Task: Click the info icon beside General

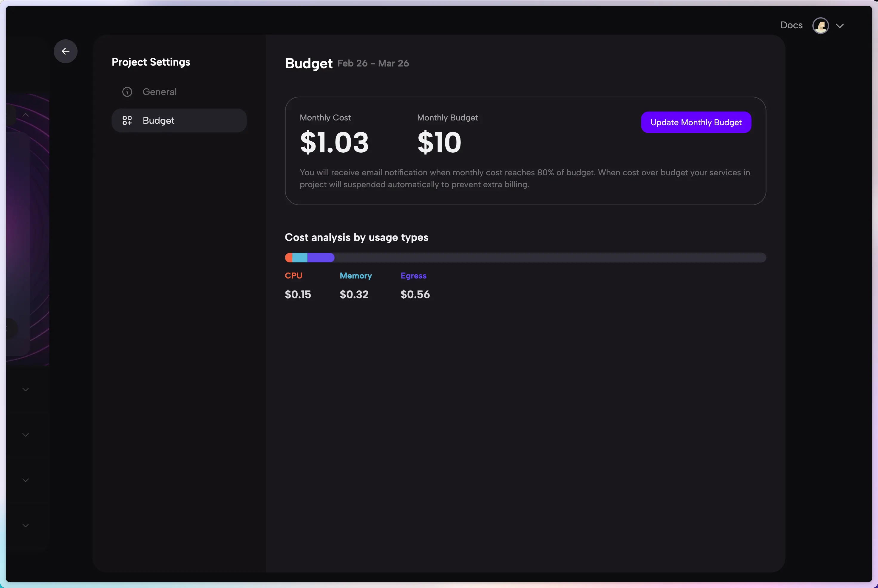Action: click(127, 92)
